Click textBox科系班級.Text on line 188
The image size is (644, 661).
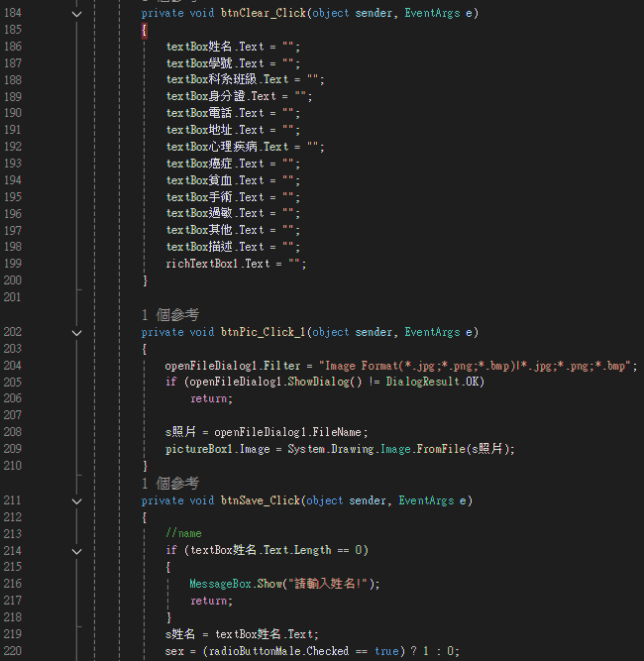tap(227, 79)
